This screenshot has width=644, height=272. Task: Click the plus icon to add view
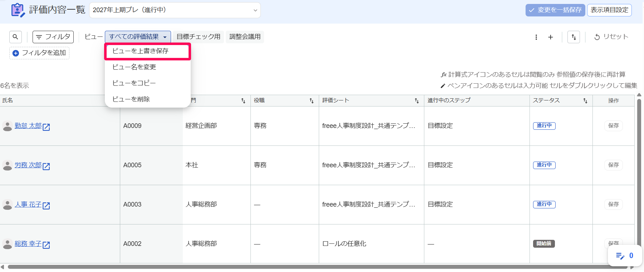click(x=551, y=37)
